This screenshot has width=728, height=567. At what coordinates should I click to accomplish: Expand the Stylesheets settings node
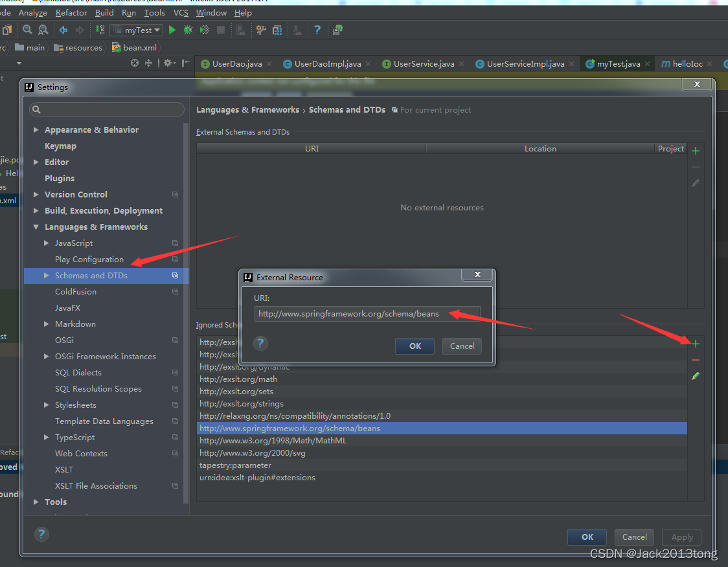pos(46,405)
